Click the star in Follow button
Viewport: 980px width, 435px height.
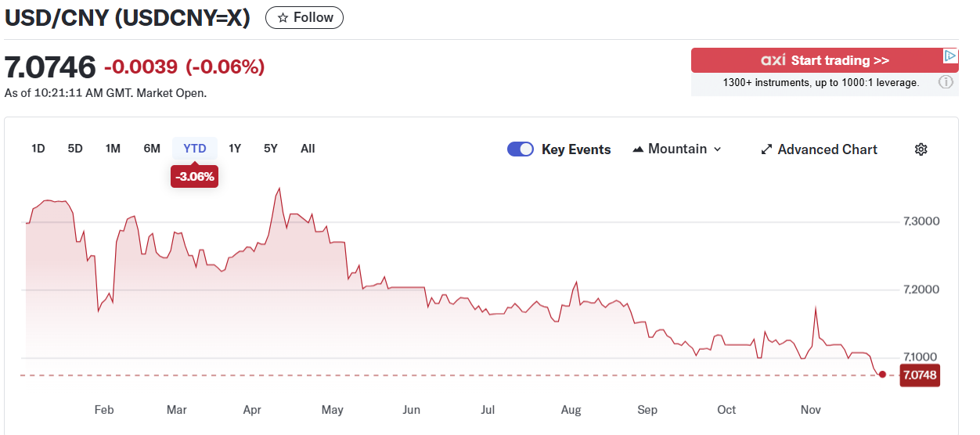[x=283, y=18]
